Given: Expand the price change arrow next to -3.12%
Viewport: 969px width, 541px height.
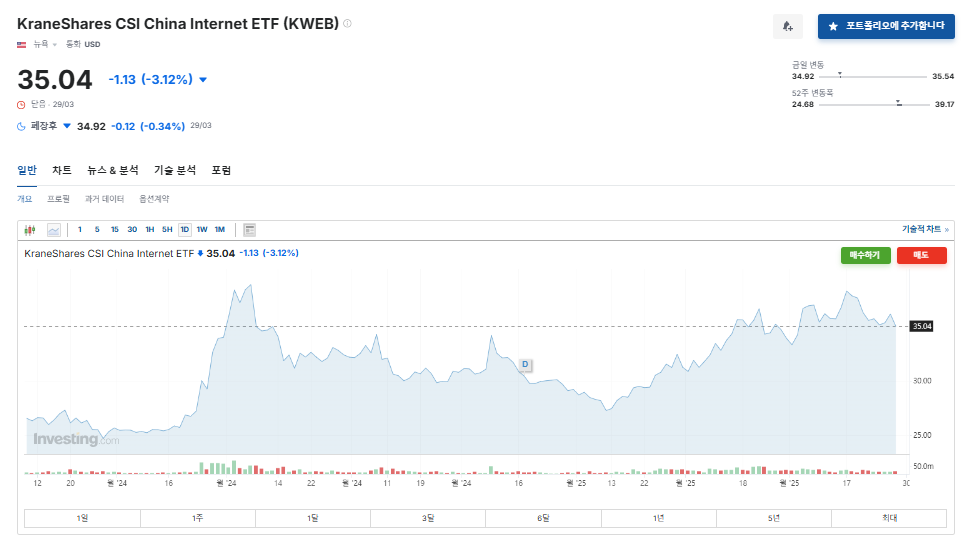Looking at the screenshot, I should click(203, 80).
